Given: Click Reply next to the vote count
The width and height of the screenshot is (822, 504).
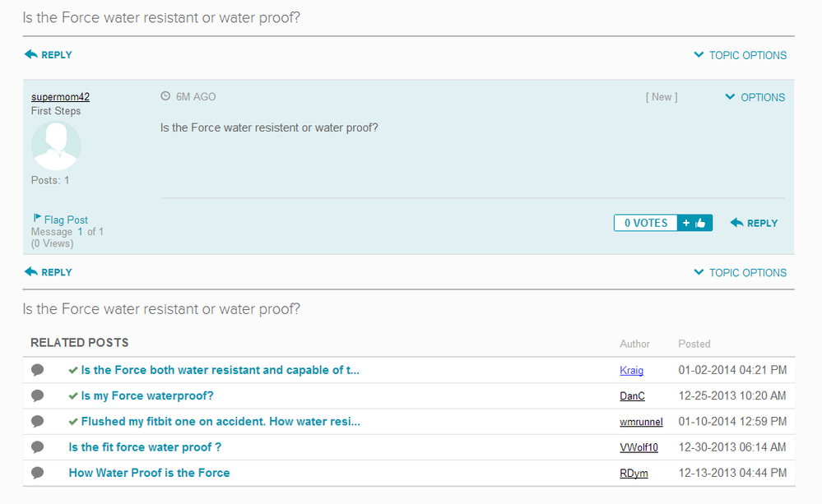Looking at the screenshot, I should point(754,223).
